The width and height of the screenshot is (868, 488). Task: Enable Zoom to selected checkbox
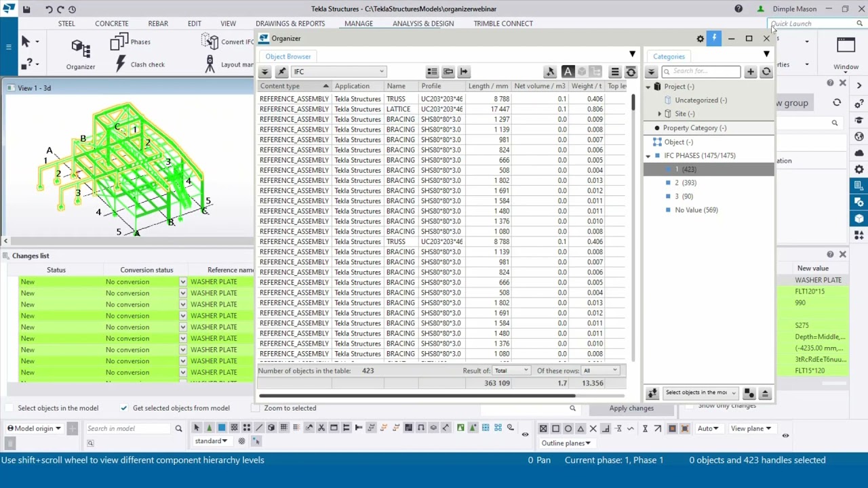pyautogui.click(x=255, y=408)
